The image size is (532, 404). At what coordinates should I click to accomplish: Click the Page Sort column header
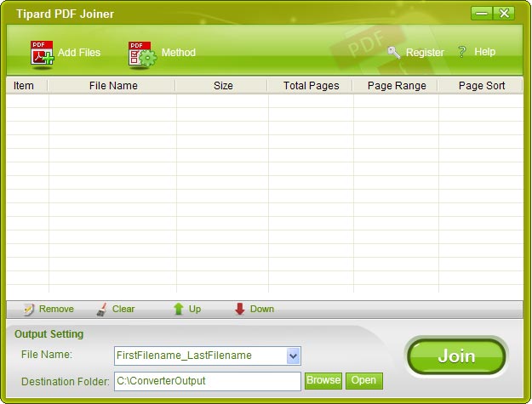[481, 86]
